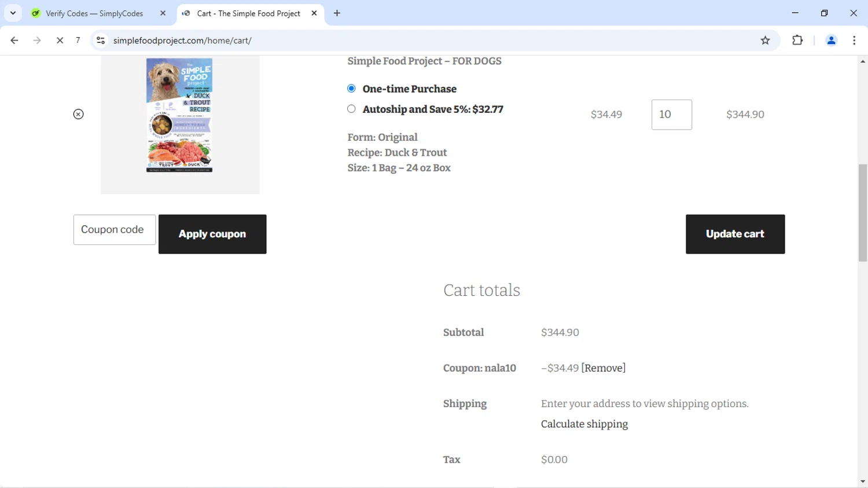Focus the Coupon code input field
868x488 pixels.
tap(115, 230)
